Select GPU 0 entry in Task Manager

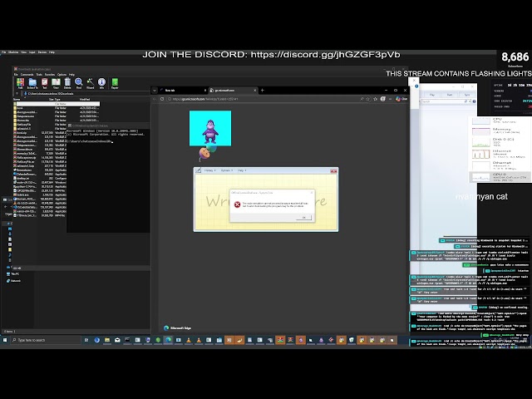pos(500,177)
